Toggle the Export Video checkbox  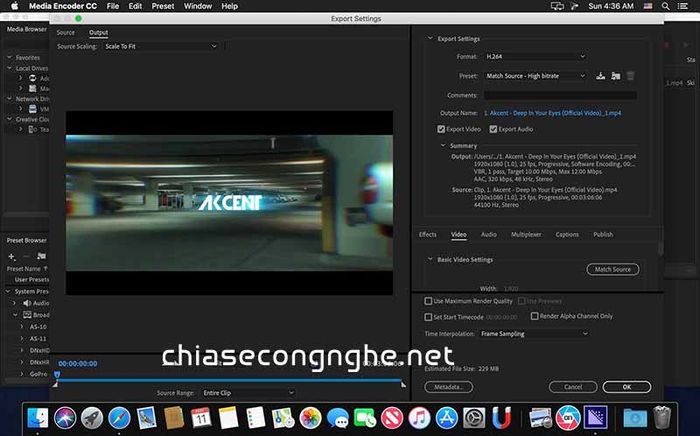tap(441, 129)
